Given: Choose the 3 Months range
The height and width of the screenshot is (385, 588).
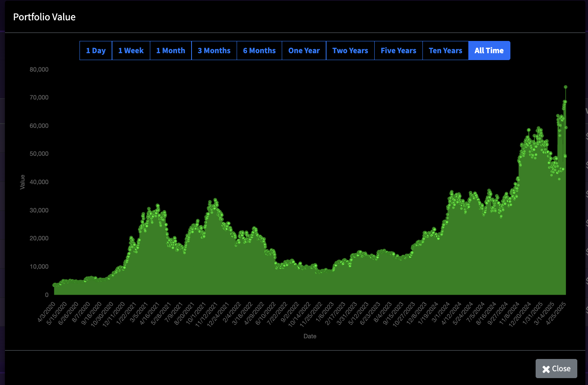Looking at the screenshot, I should pos(214,51).
